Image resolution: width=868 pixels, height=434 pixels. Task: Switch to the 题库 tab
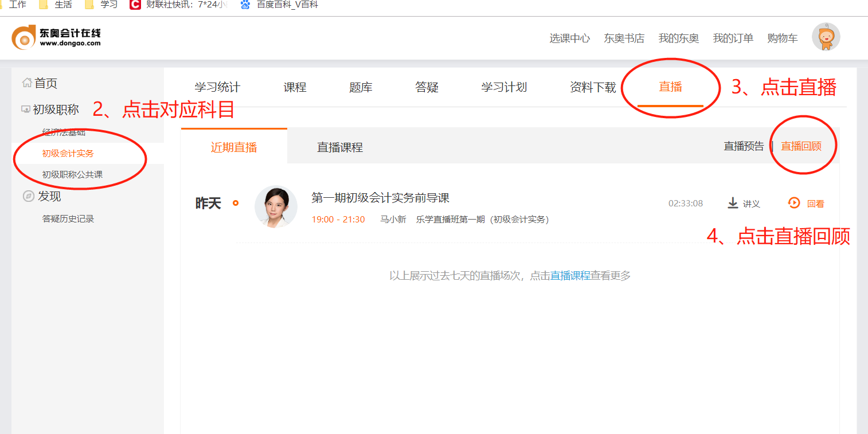coord(360,87)
